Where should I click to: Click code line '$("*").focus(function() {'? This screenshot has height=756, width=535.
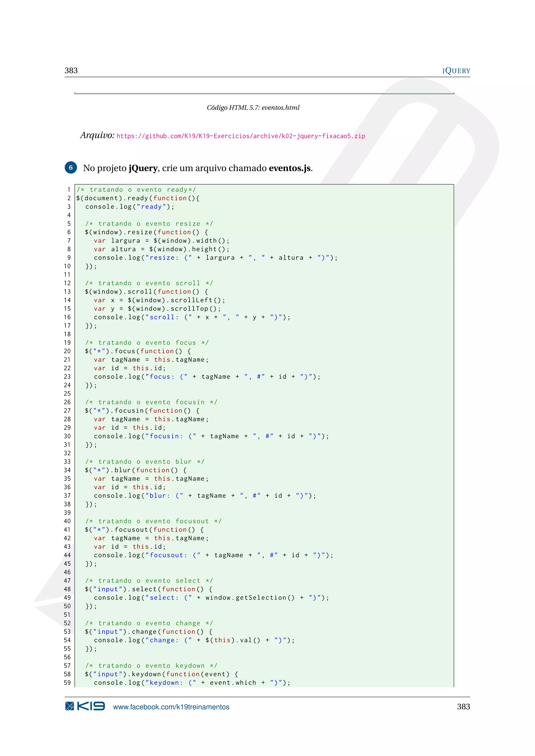[138, 351]
